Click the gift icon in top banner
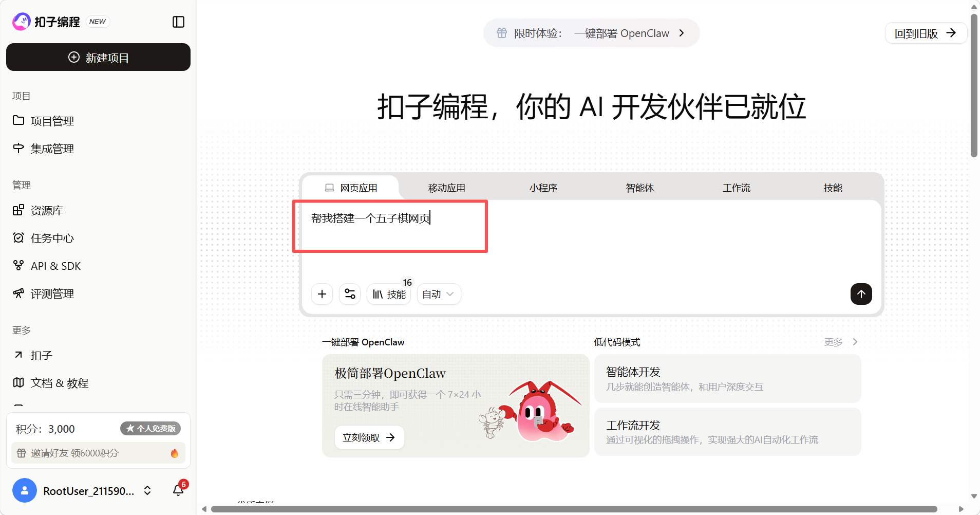This screenshot has width=980, height=515. [x=502, y=33]
